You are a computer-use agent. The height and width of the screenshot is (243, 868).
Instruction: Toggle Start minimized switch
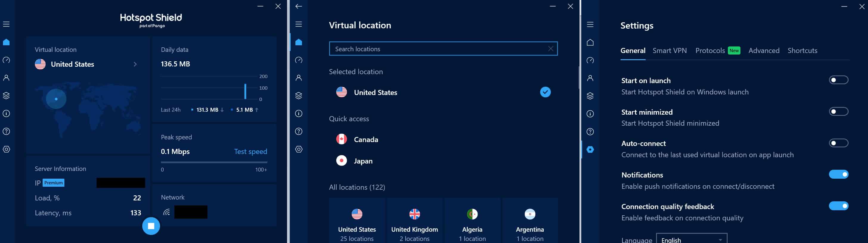[838, 111]
